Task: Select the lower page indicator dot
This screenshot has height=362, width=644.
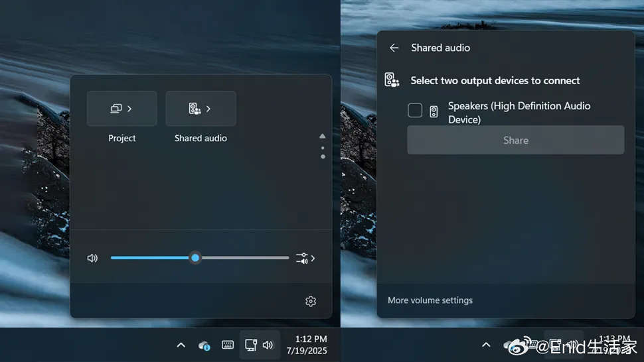Action: tap(323, 156)
